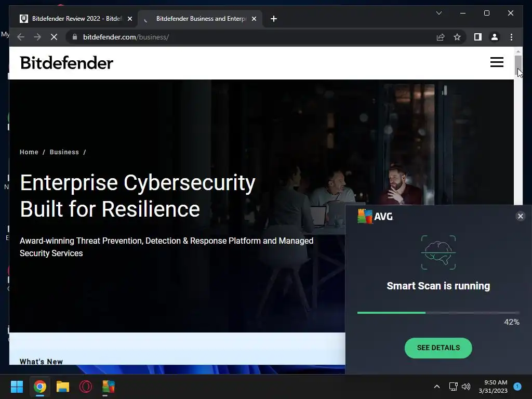Switch to Bitdefender Business and Enterprise tab
The width and height of the screenshot is (532, 399).
(200, 19)
